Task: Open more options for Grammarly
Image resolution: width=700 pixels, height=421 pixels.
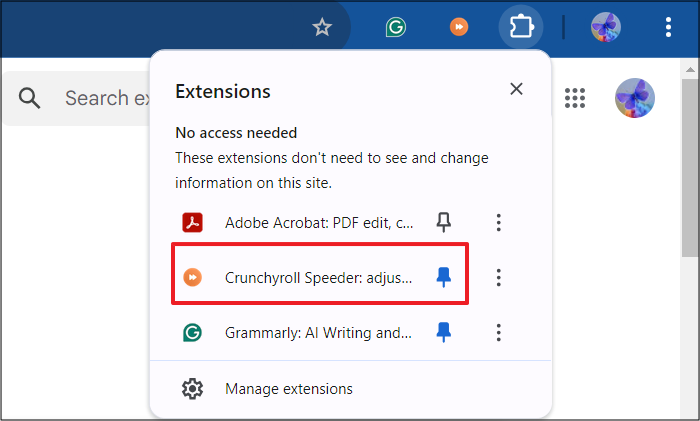Action: click(x=498, y=333)
